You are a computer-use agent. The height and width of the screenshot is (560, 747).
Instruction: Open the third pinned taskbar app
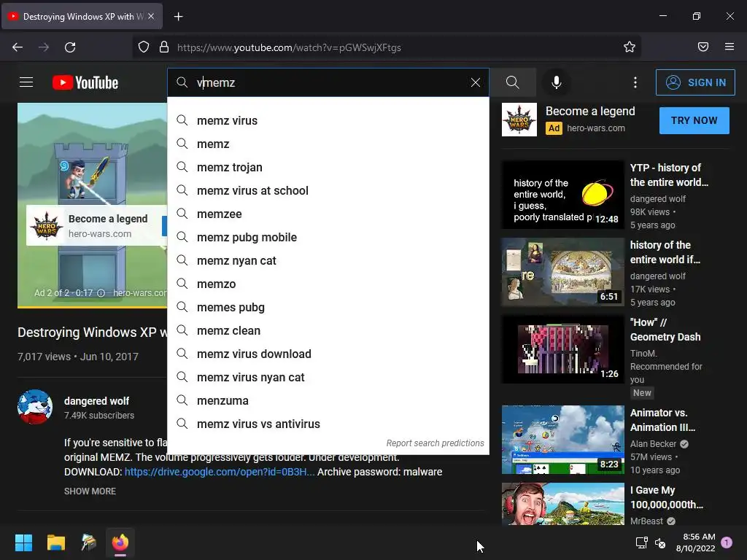tap(88, 542)
